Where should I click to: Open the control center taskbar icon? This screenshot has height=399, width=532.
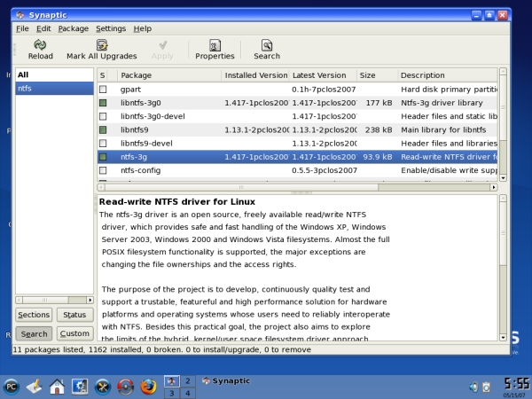80,387
